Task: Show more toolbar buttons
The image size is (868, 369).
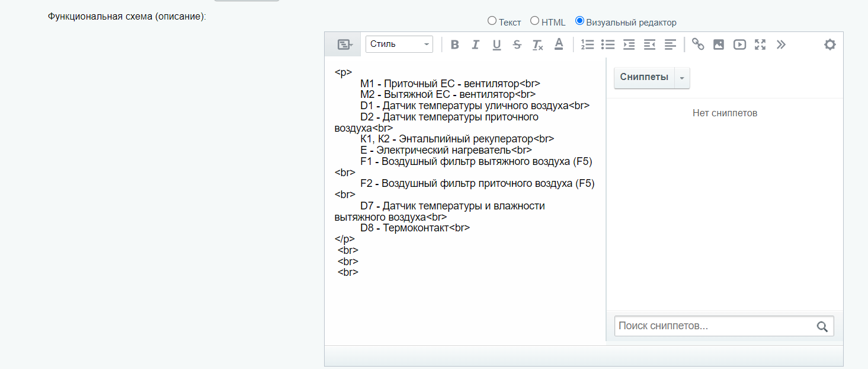Action: tap(781, 44)
